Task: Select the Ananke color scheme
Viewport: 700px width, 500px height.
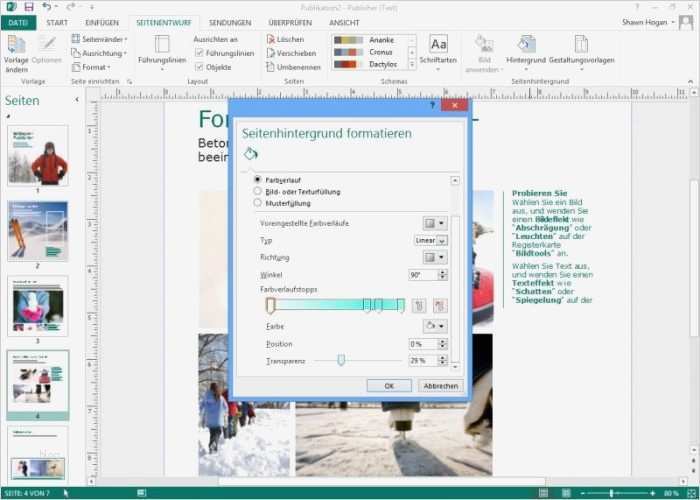Action: pyautogui.click(x=369, y=40)
